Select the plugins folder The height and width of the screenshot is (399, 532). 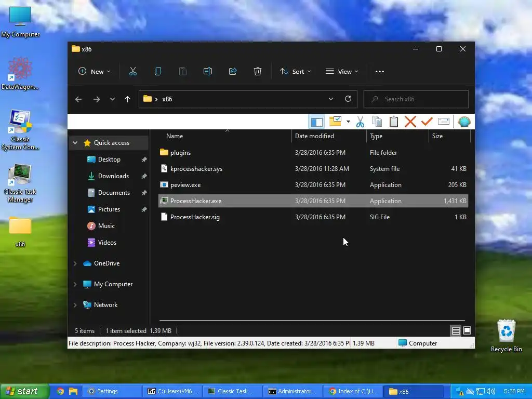pos(313,153)
